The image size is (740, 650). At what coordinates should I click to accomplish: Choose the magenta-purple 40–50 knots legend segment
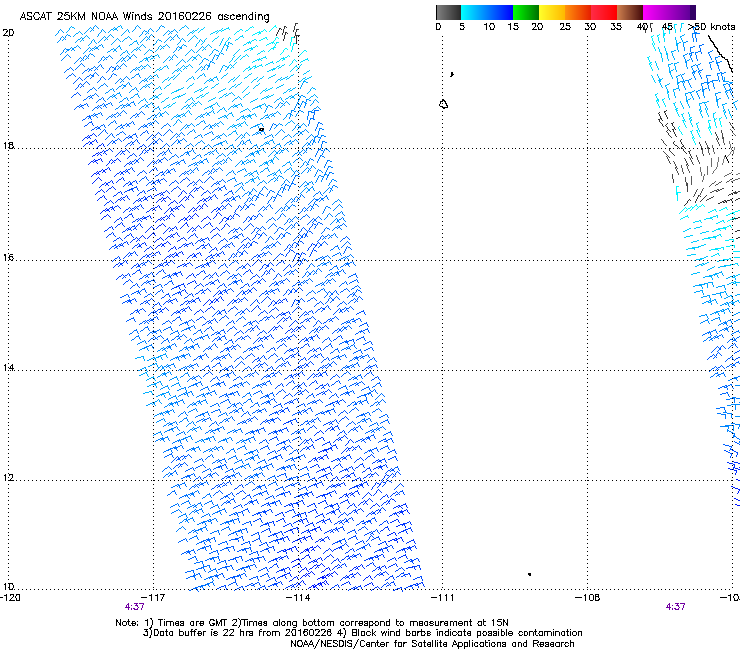point(669,12)
